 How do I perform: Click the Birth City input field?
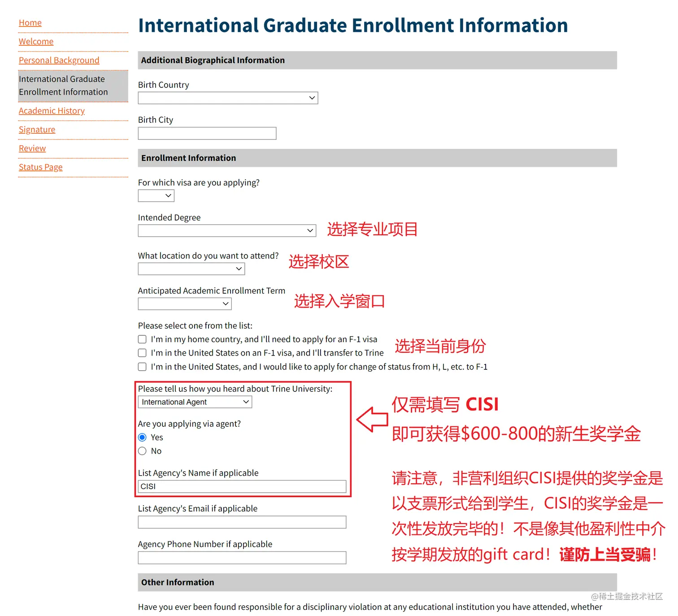(207, 133)
